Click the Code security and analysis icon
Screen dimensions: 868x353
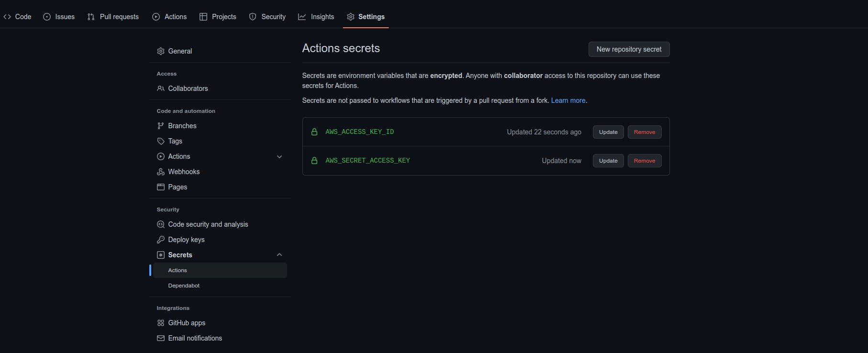pyautogui.click(x=161, y=224)
